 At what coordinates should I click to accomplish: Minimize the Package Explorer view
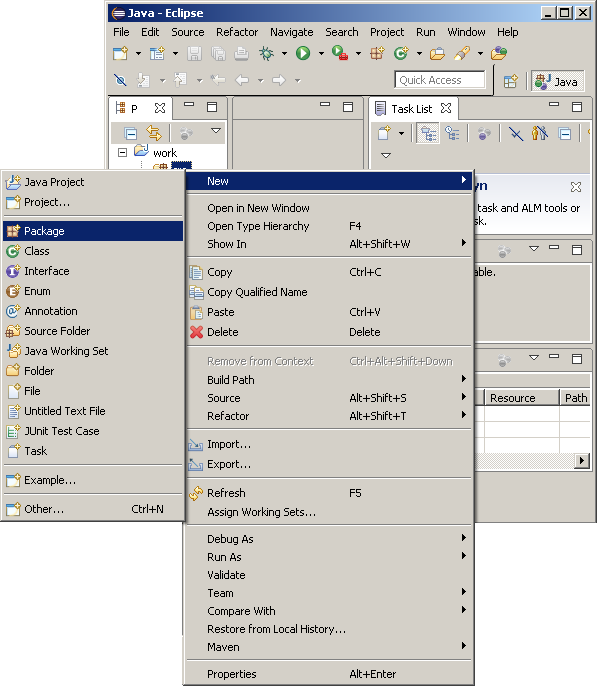(189, 105)
